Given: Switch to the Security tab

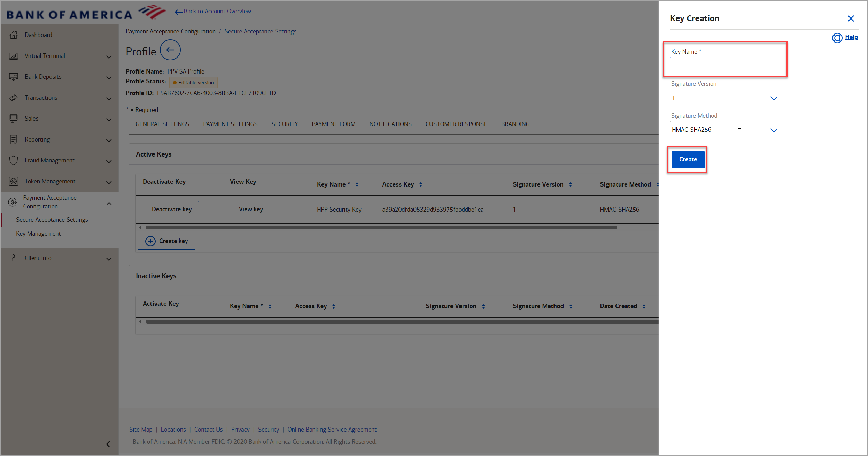Looking at the screenshot, I should click(285, 124).
